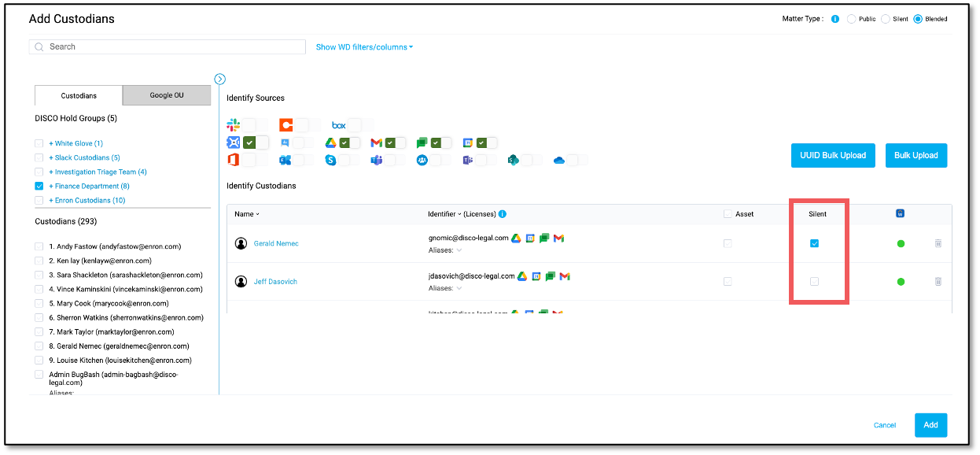Uncheck Silent for Gerald Nemec
The height and width of the screenshot is (455, 980).
[814, 243]
